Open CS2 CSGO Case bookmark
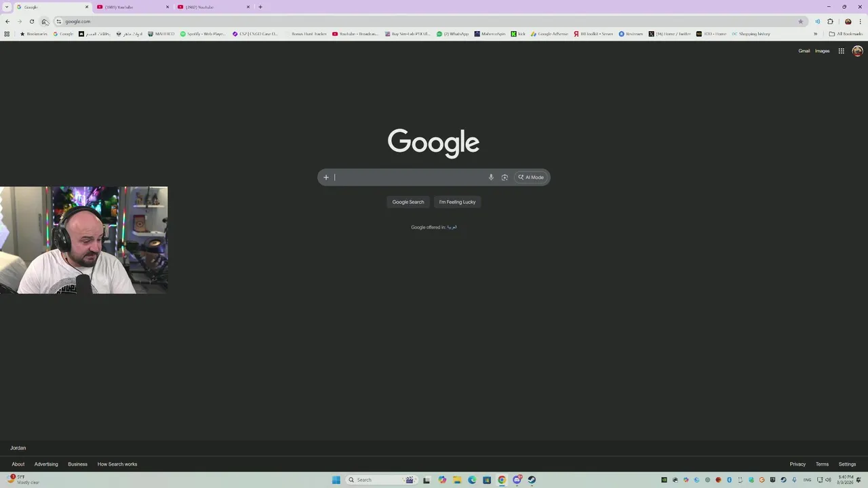Image resolution: width=868 pixels, height=488 pixels. (256, 34)
